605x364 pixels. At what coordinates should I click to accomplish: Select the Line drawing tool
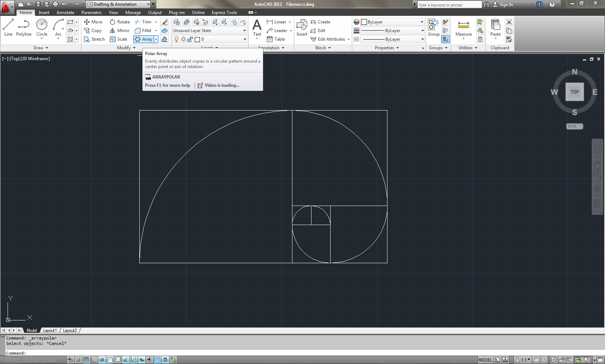coord(8,28)
